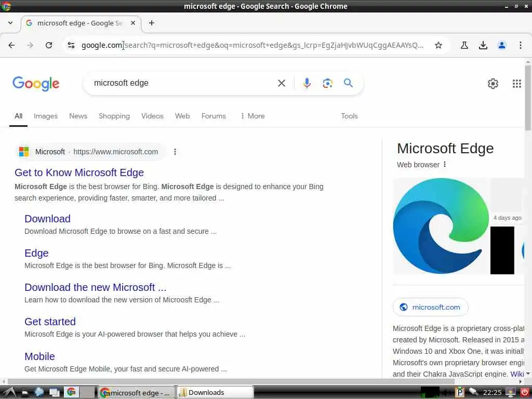Switch to the Downloads window in taskbar

[215, 393]
